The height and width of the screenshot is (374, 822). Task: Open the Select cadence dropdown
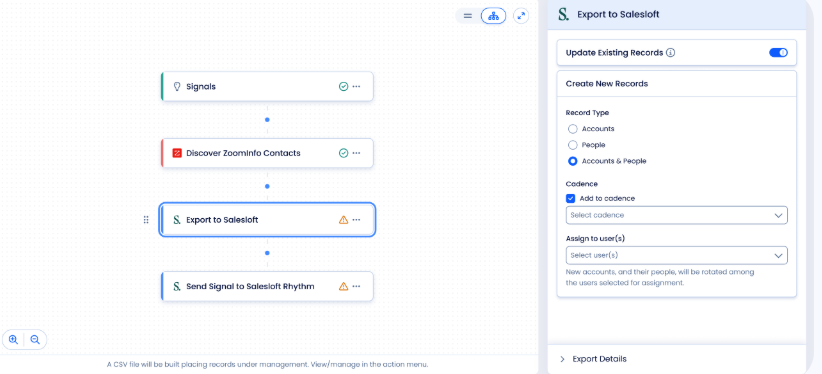676,215
